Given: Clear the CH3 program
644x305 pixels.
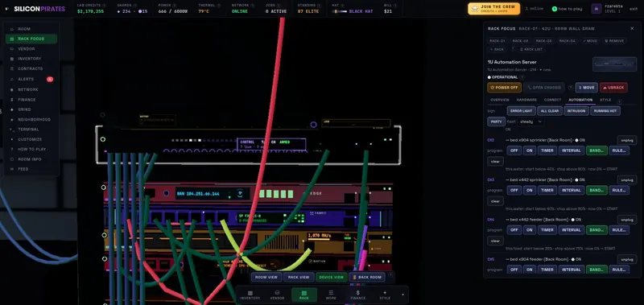Looking at the screenshot, I should tap(495, 201).
